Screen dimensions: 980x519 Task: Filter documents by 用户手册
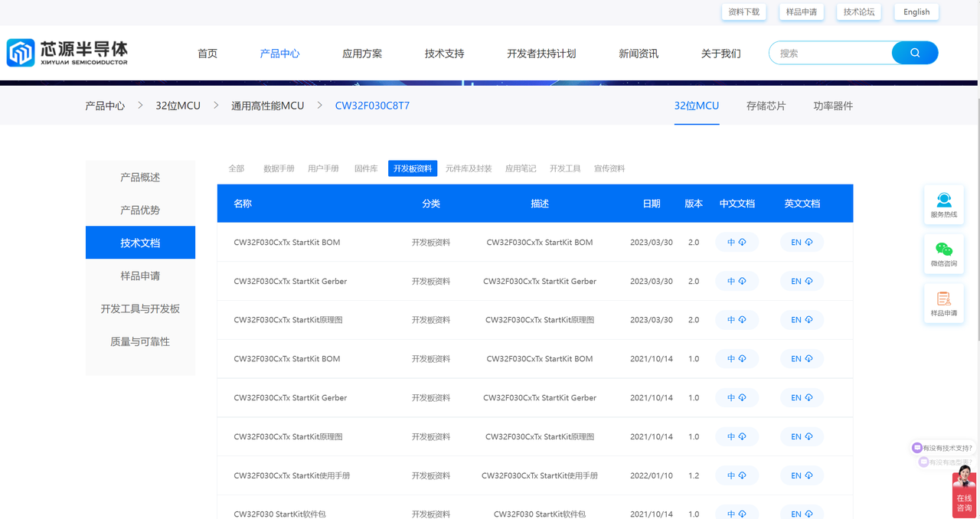323,168
